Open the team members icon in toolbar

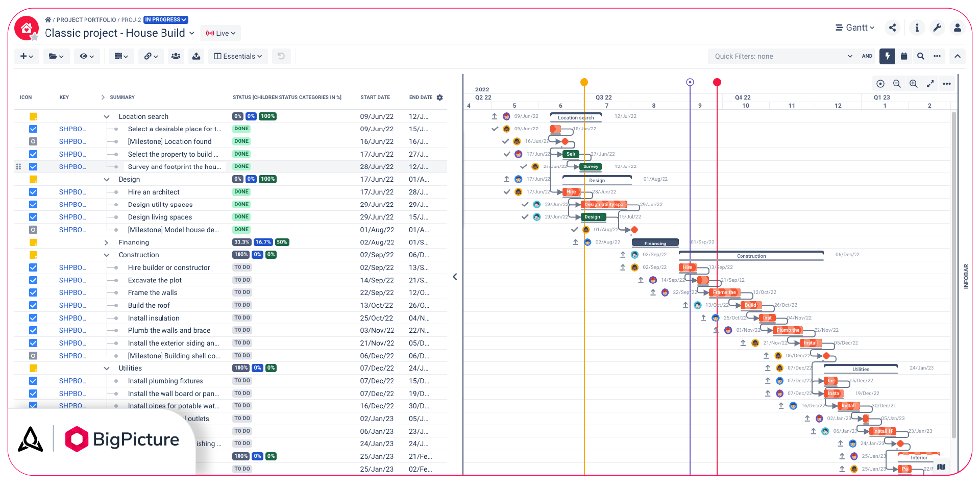pos(176,56)
